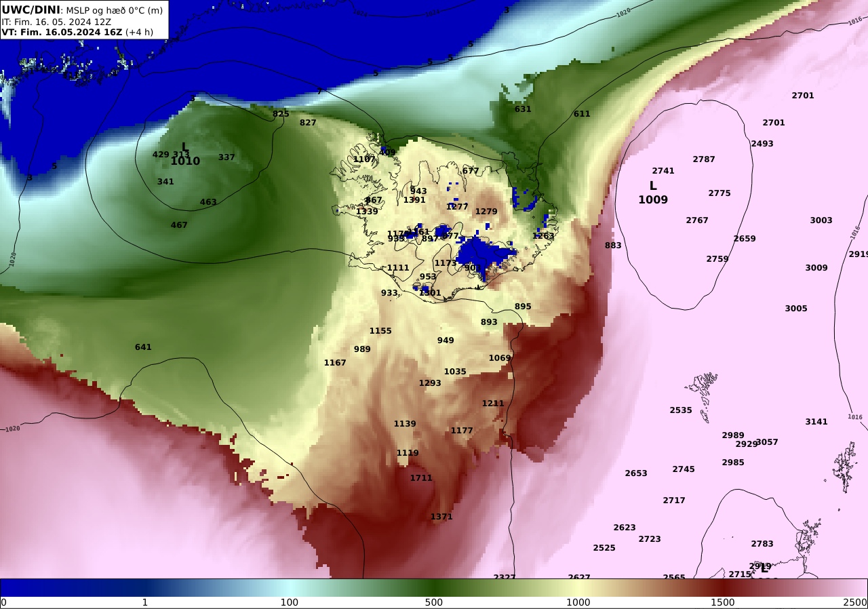Select the 1107 value over Westfjords
The height and width of the screenshot is (609, 868).
click(364, 159)
